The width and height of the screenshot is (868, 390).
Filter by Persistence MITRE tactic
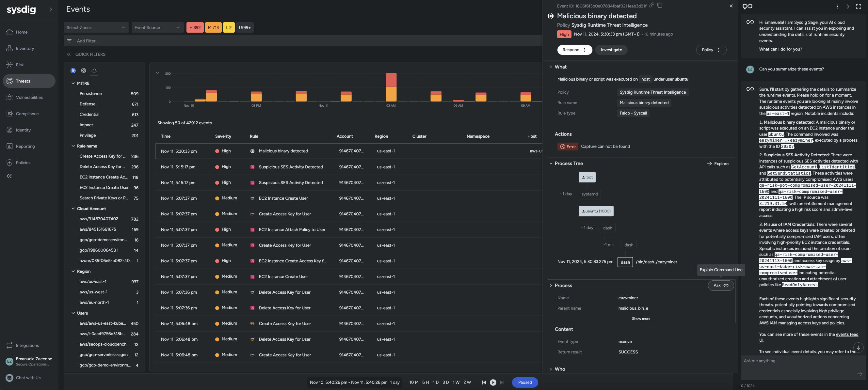coord(108,94)
